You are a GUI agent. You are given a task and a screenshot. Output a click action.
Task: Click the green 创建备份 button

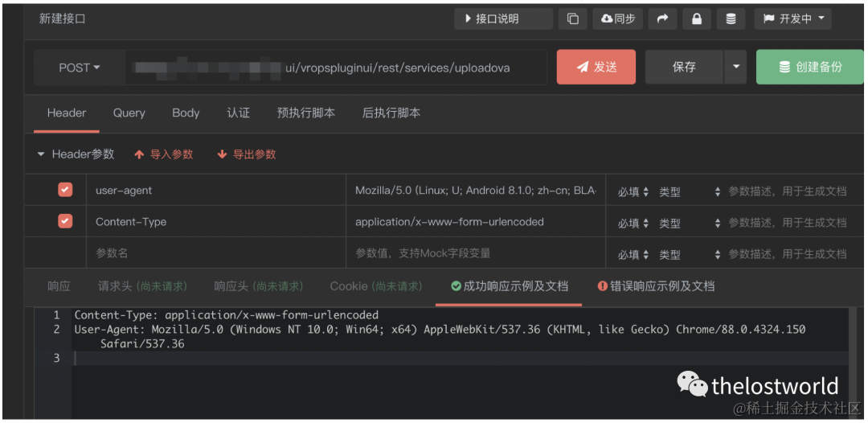point(810,67)
